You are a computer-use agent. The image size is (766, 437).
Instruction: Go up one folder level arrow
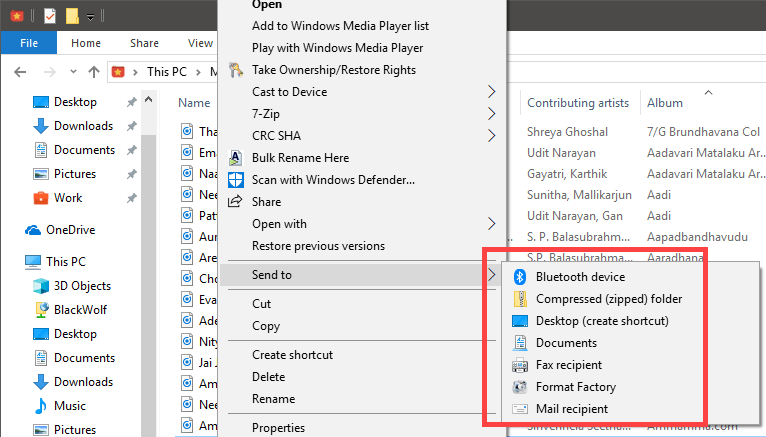tap(93, 72)
